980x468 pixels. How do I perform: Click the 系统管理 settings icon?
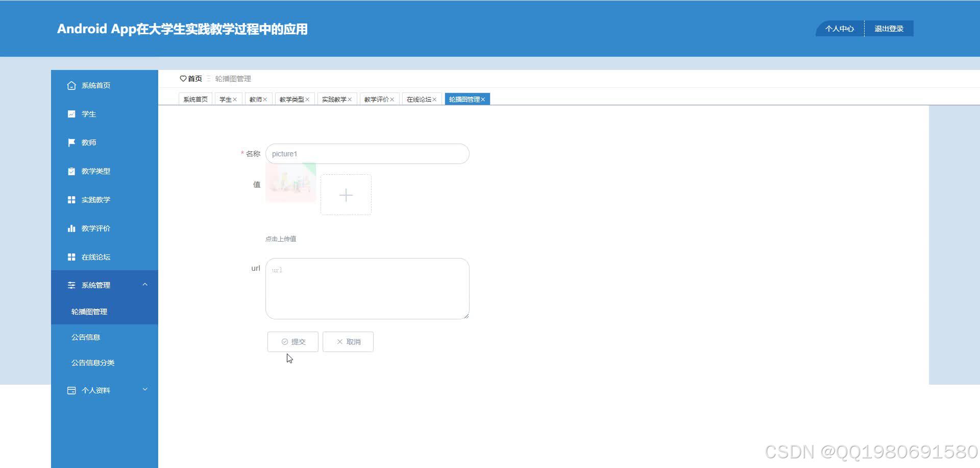coord(71,285)
